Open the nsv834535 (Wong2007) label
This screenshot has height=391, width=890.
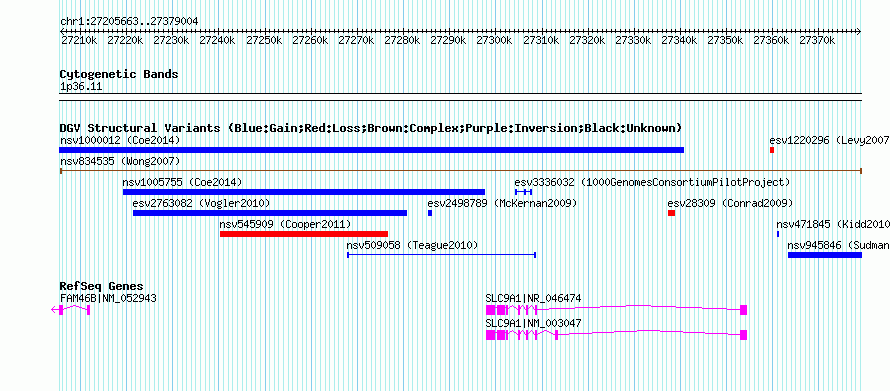click(120, 161)
